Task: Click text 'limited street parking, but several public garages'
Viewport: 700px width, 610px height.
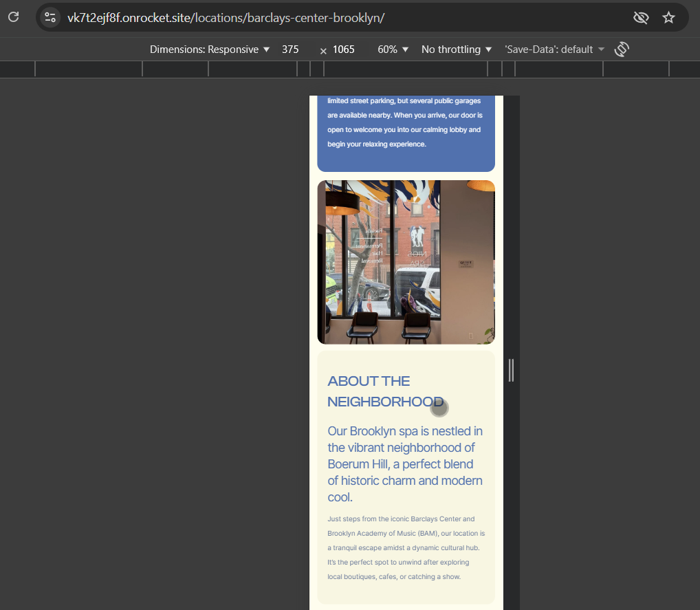Action: tap(404, 101)
